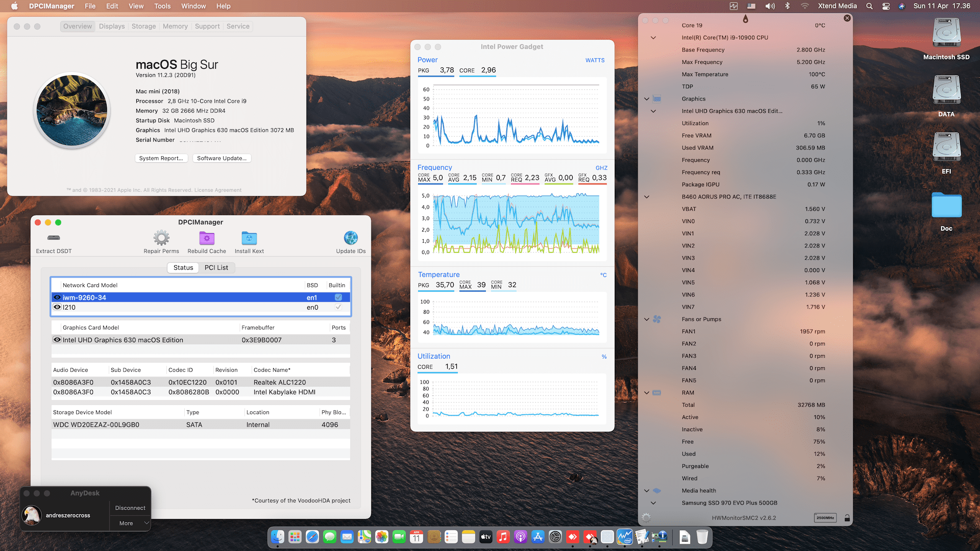The image size is (980, 551).
Task: Toggle eye icon for I210 row
Action: click(x=57, y=307)
